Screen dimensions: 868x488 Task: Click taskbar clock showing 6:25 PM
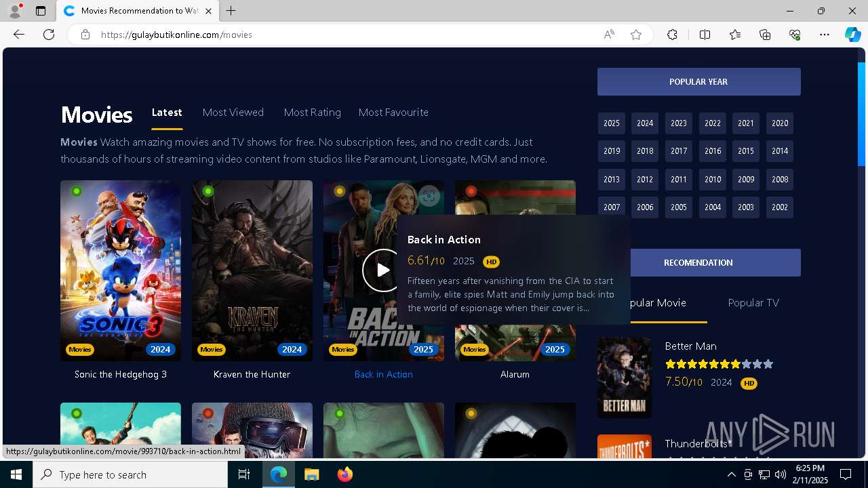coord(810,474)
